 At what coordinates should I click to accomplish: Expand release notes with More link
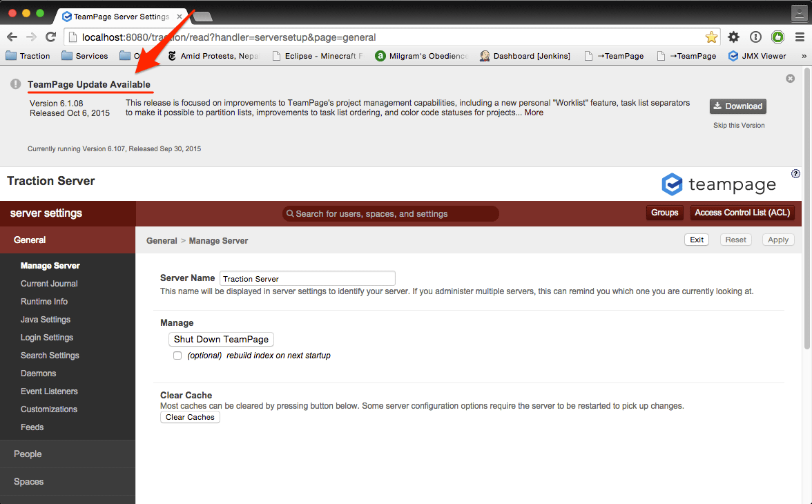click(534, 113)
